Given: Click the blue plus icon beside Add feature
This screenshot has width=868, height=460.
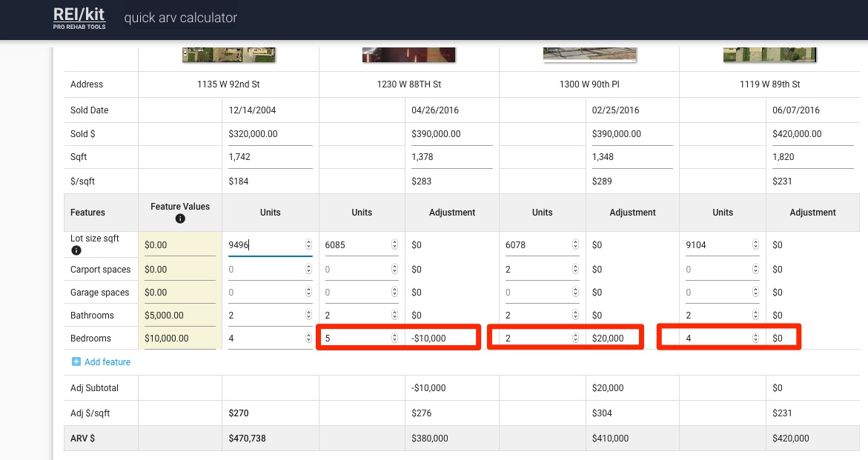Looking at the screenshot, I should tap(76, 361).
